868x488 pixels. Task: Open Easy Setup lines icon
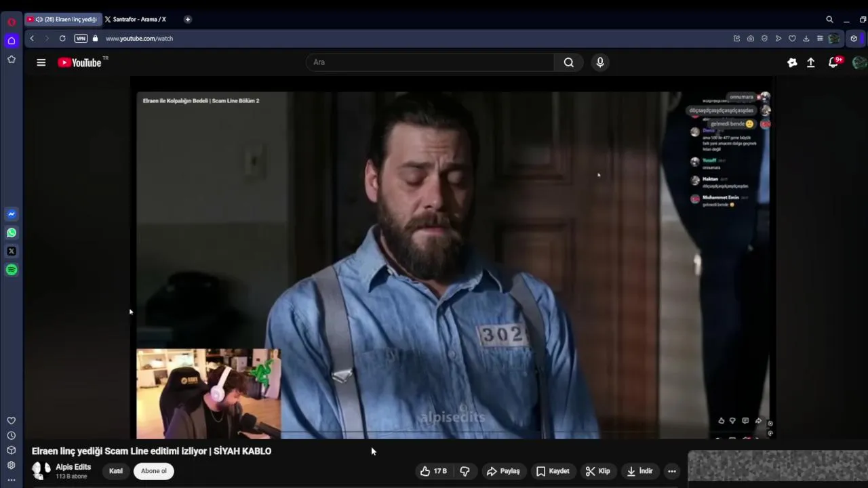[820, 39]
